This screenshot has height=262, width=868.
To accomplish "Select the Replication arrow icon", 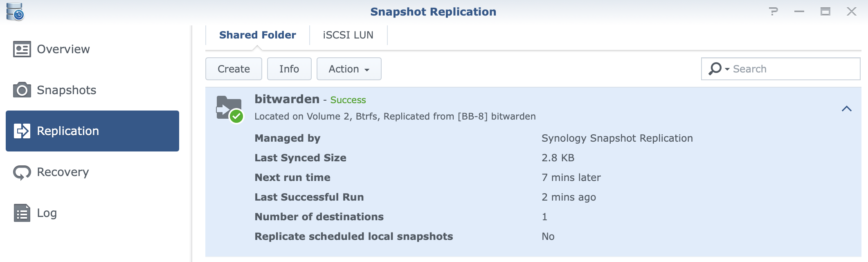I will (x=22, y=131).
